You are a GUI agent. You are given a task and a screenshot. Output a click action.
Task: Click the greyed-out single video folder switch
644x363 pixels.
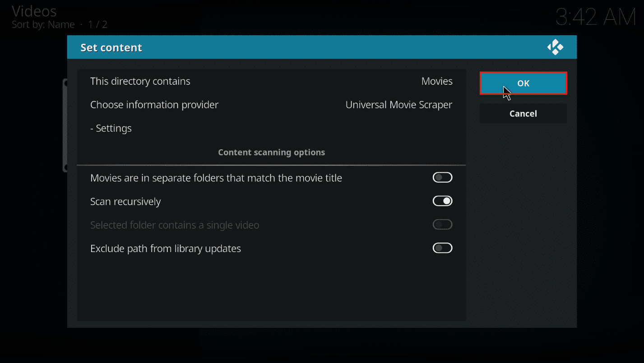click(x=442, y=225)
